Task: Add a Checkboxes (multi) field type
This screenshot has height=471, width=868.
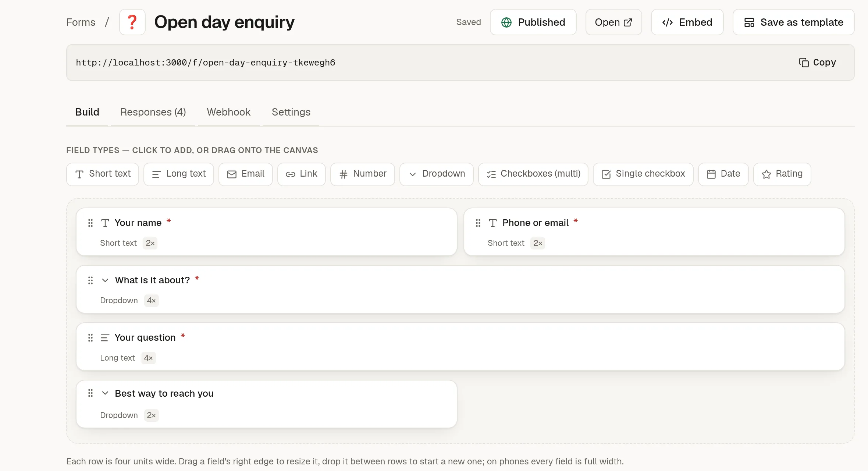Action: pos(533,174)
